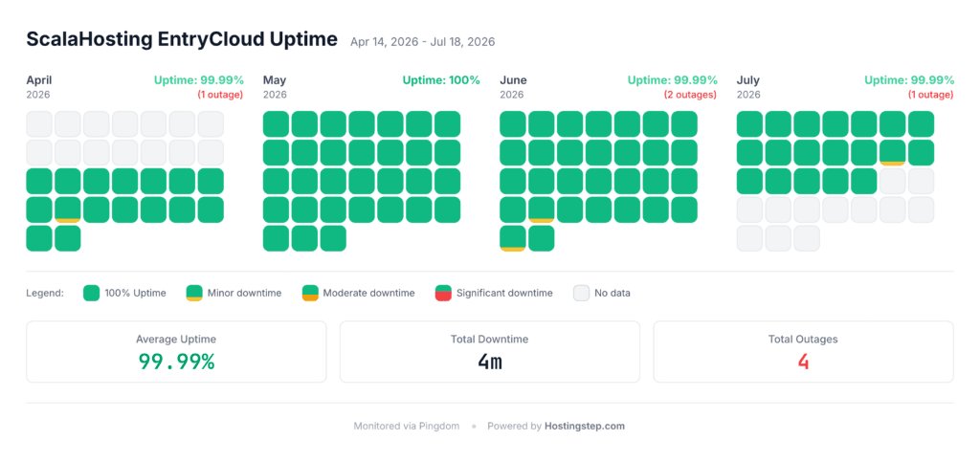The height and width of the screenshot is (462, 980).
Task: Click June's minor downtime cell in the fourth row
Action: click(542, 209)
